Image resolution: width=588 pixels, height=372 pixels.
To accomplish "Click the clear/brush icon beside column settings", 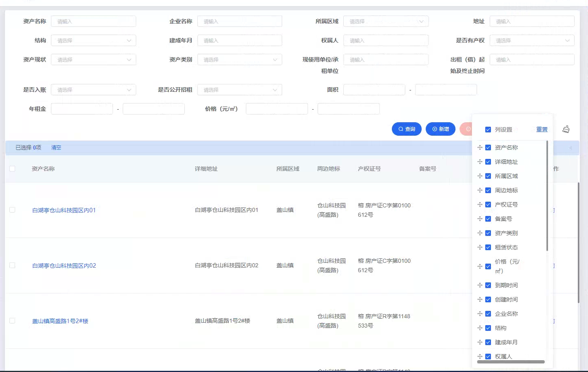I will coord(566,129).
